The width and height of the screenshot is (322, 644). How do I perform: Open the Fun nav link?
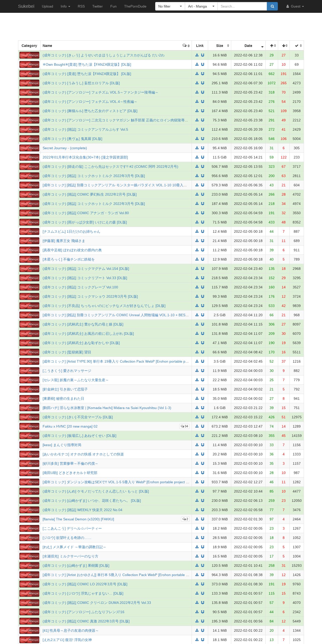click(113, 6)
